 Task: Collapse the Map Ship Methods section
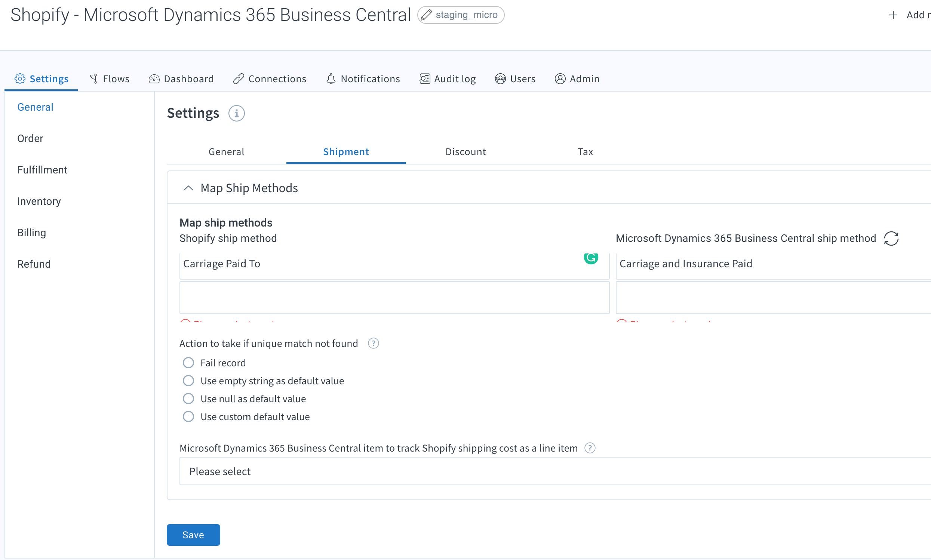click(x=188, y=188)
